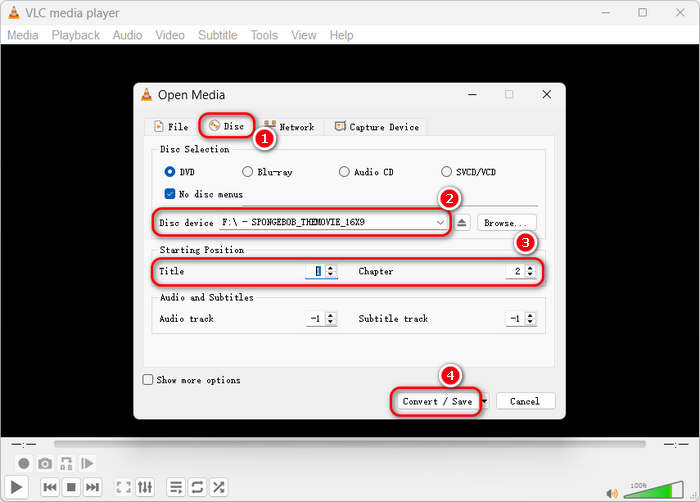Stop playback with the stop button
This screenshot has height=502, width=700.
point(71,487)
